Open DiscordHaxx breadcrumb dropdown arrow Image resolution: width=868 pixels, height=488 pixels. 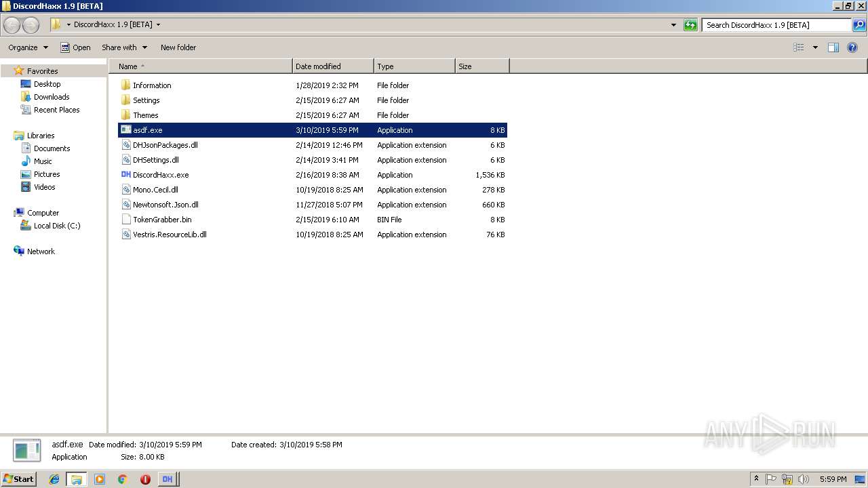click(159, 24)
